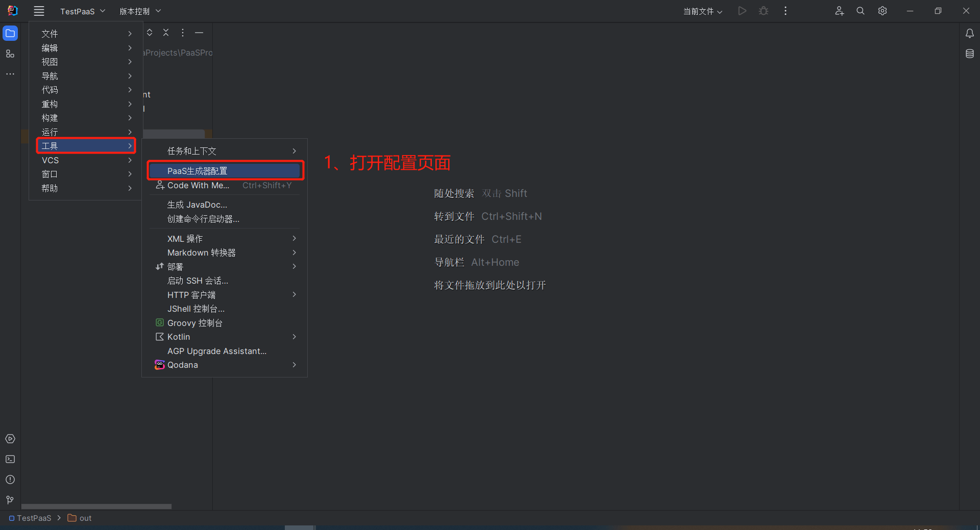
Task: Click the out folder breadcrumb
Action: tap(80, 518)
